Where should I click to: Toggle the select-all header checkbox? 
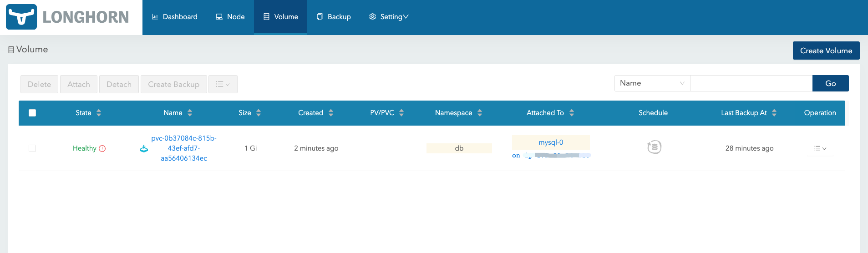point(32,113)
